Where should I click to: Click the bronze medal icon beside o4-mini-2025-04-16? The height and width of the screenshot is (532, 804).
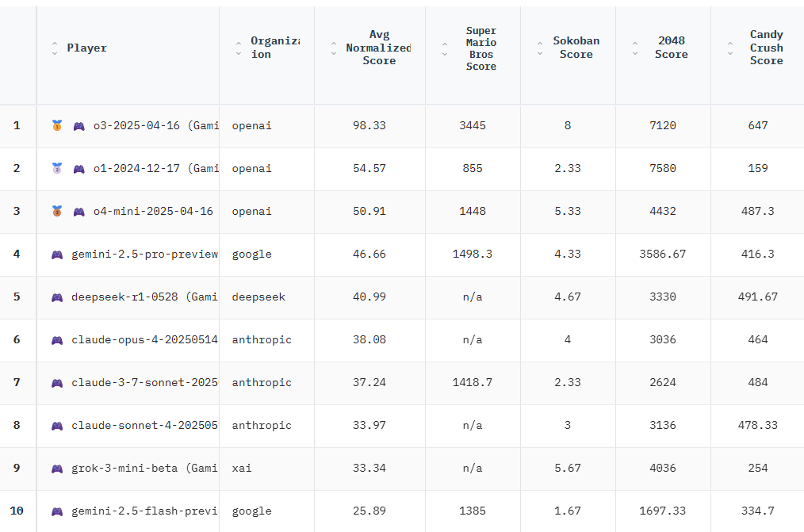[57, 211]
